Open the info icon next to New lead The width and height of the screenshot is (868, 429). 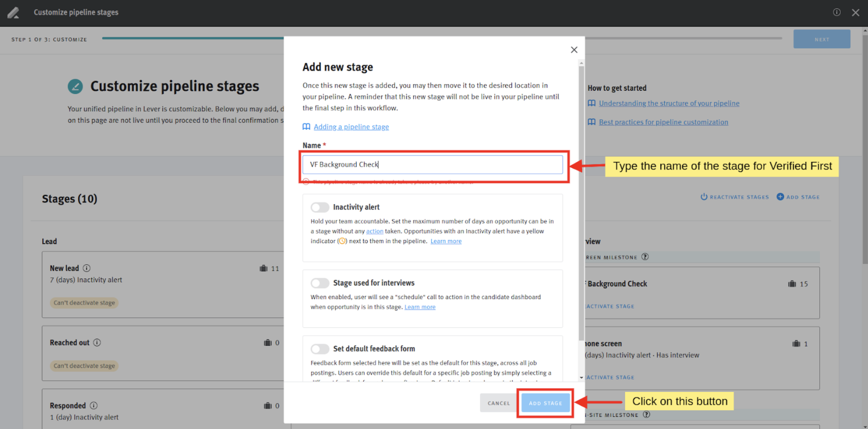[87, 268]
